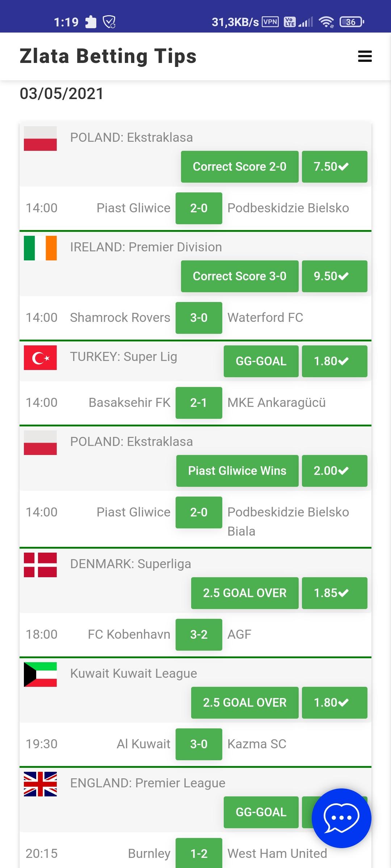Open the blue chat bubble button

pos(341,818)
